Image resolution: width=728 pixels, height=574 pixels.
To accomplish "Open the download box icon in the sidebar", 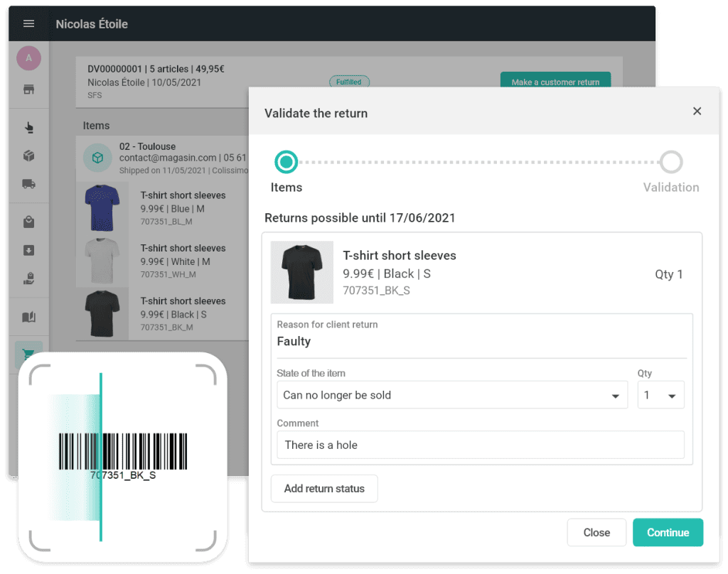I will [28, 251].
